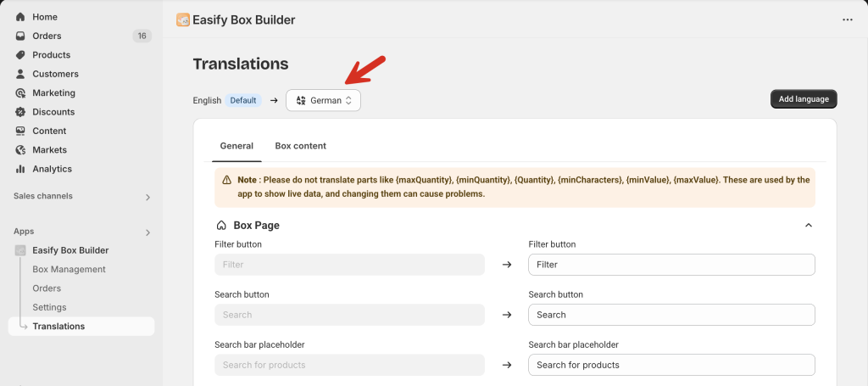Open the German language dropdown
Viewport: 868px width, 386px height.
tap(323, 100)
